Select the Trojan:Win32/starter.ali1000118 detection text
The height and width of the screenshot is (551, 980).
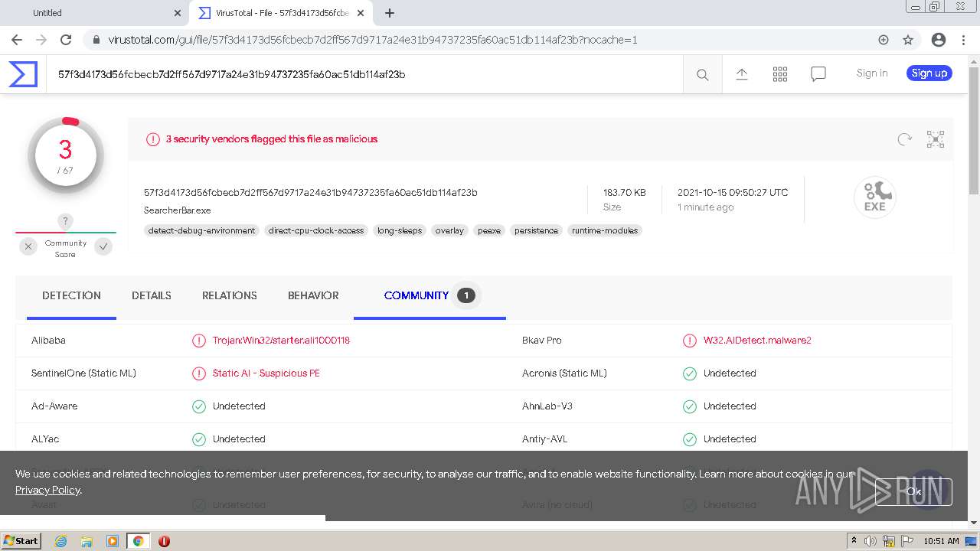point(281,341)
